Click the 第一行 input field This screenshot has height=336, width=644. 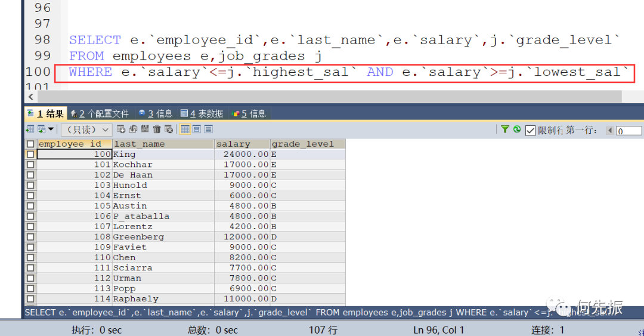tap(628, 131)
